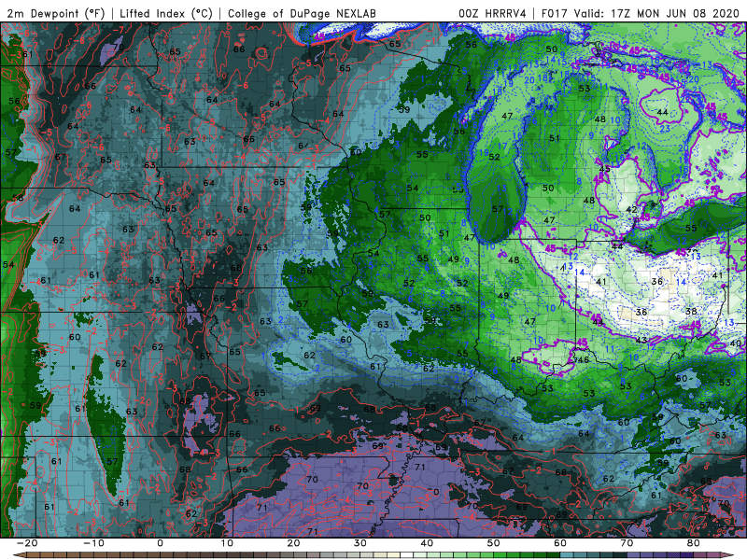Click the '30' label on the color scale

tap(360, 543)
